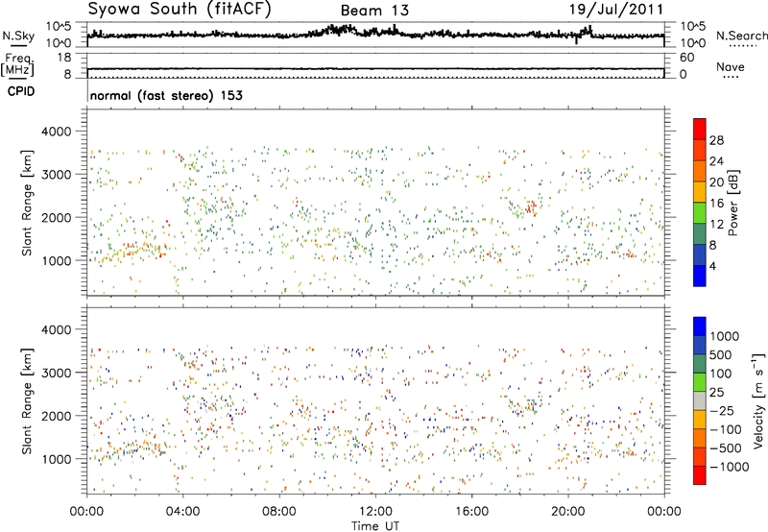This screenshot has height=532, width=768.
Task: Click the 'Freq.' axis label
Action: (19, 60)
